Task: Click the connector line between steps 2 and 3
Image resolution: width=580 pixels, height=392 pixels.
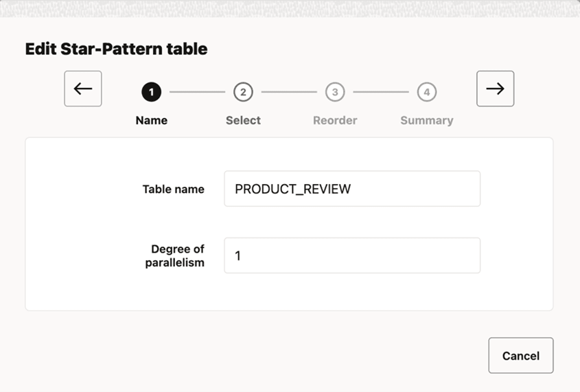Action: [x=289, y=92]
